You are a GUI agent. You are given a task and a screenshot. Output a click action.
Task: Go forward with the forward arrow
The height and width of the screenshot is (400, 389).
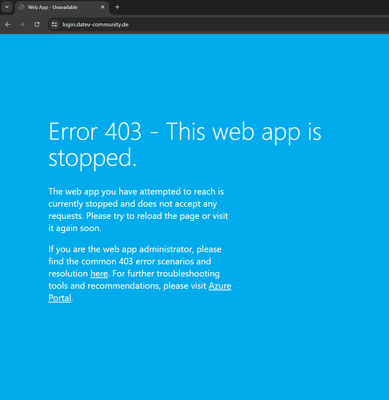pos(22,25)
